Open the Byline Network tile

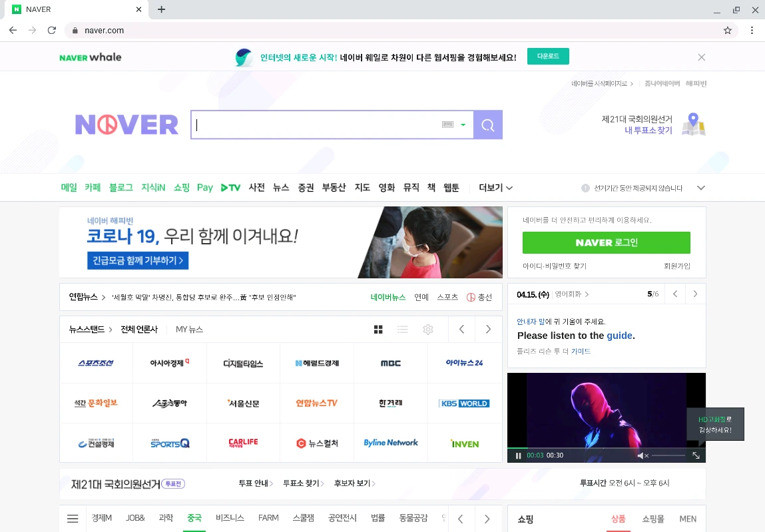coord(391,443)
